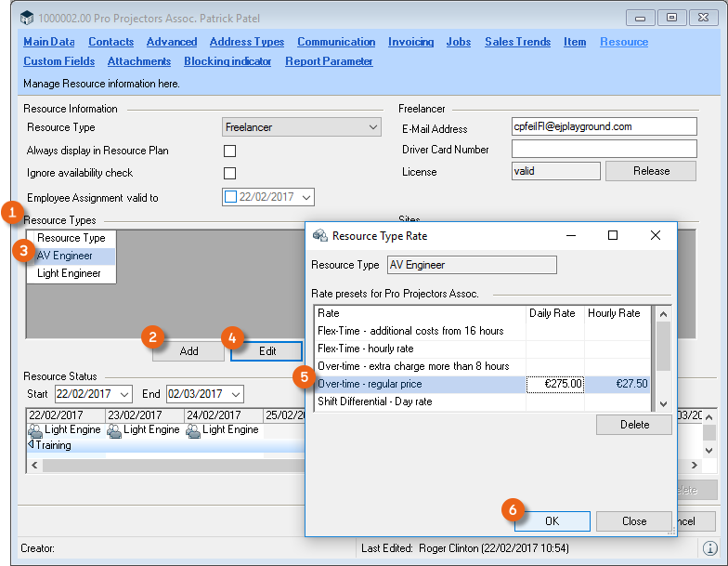
Task: Click the Resource Type Rate dialog title icon
Action: 320,236
